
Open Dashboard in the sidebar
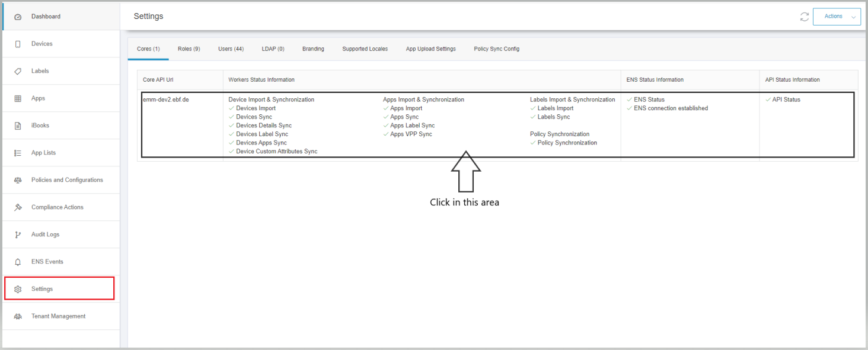tap(60, 17)
